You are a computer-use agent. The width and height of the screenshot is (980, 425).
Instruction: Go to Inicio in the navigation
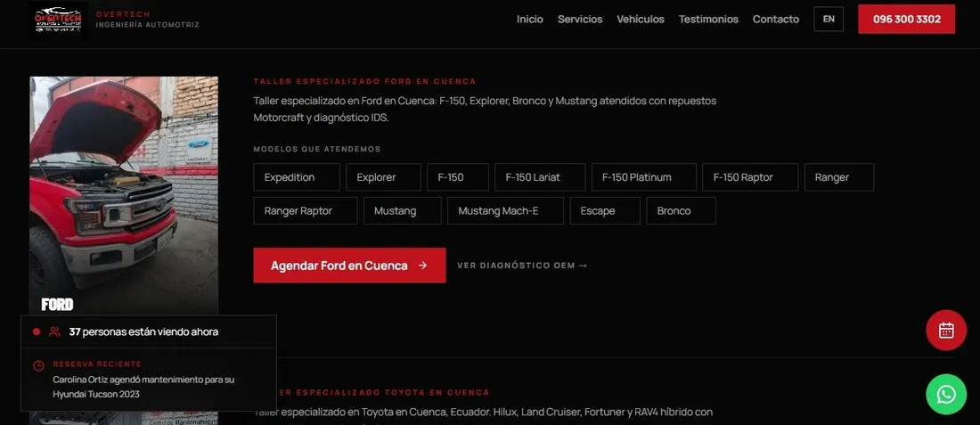point(529,20)
